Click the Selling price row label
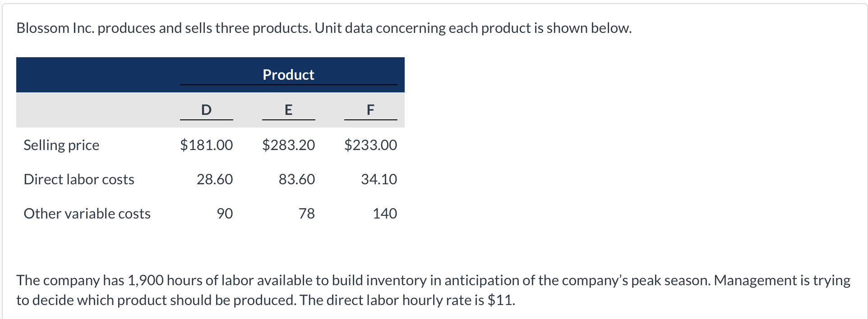This screenshot has height=319, width=868. 61,145
